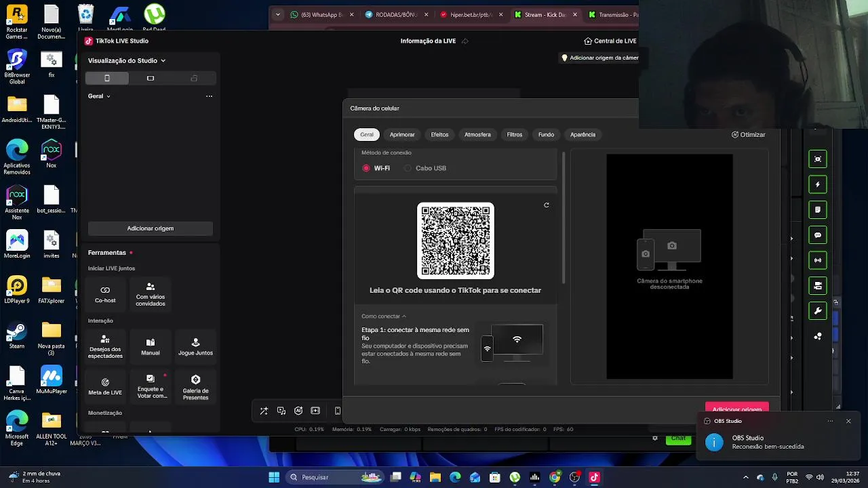868x488 pixels.
Task: Click the green Chat button
Action: click(x=678, y=439)
